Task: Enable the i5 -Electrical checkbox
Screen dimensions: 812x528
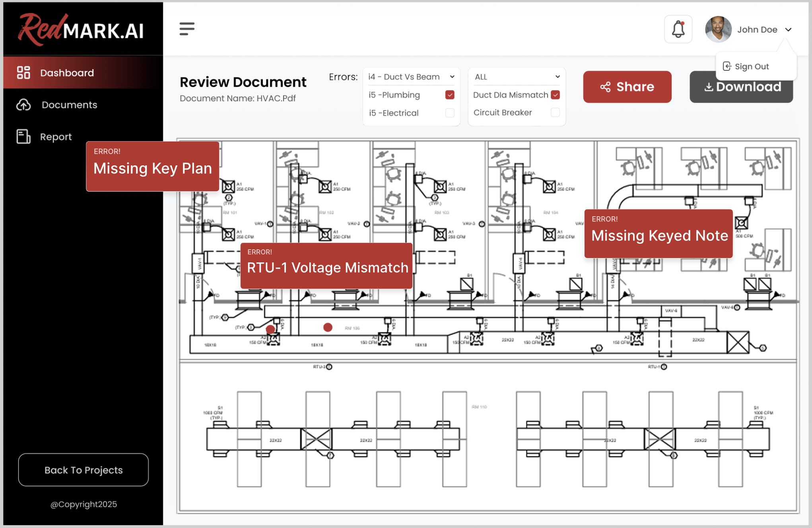Action: [x=450, y=113]
